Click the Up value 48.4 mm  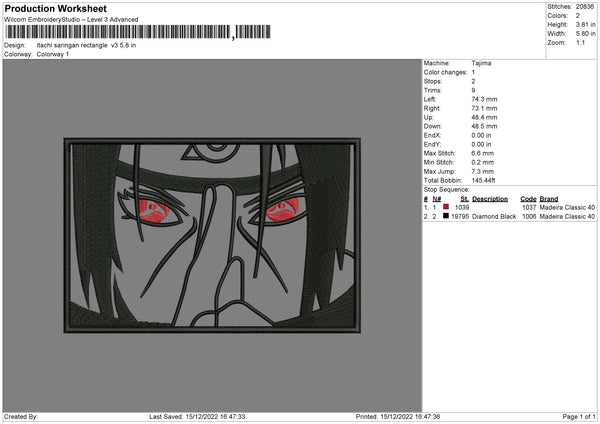coord(484,117)
